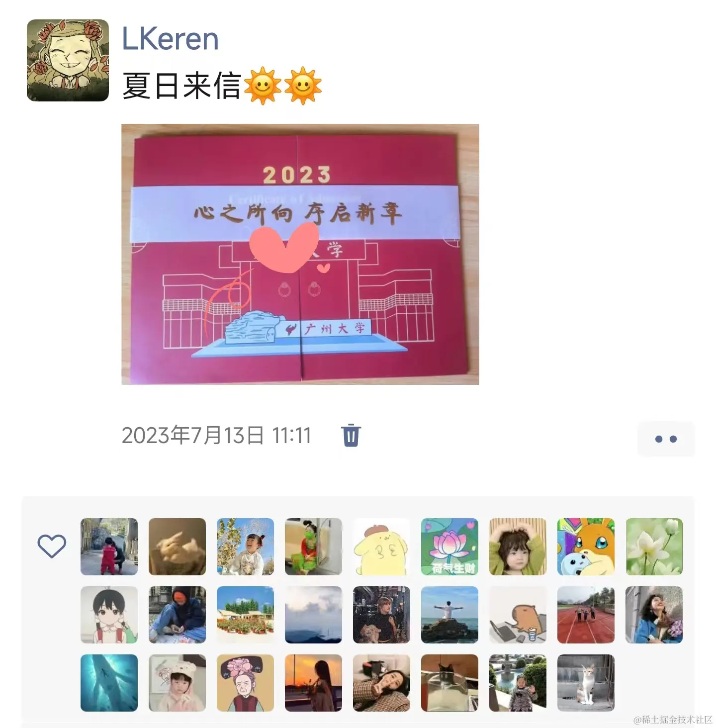
Task: Tap the heart likes icon
Action: pyautogui.click(x=52, y=546)
